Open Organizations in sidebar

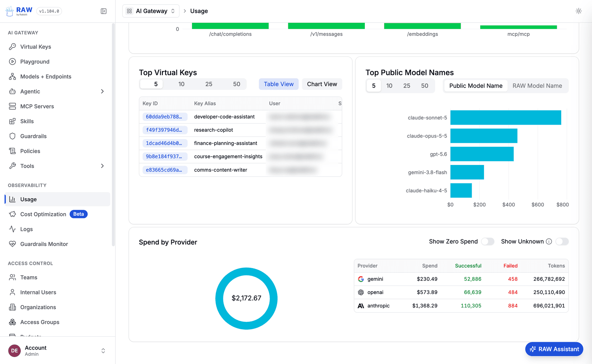point(38,307)
